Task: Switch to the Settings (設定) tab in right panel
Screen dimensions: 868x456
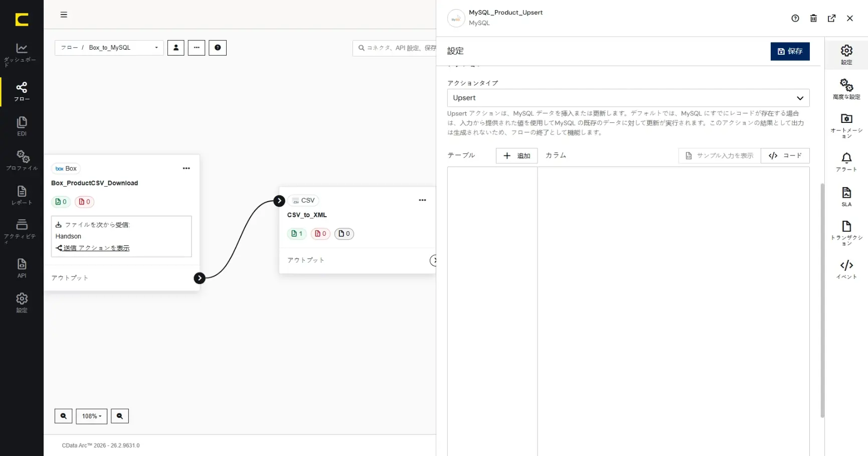Action: coord(846,55)
